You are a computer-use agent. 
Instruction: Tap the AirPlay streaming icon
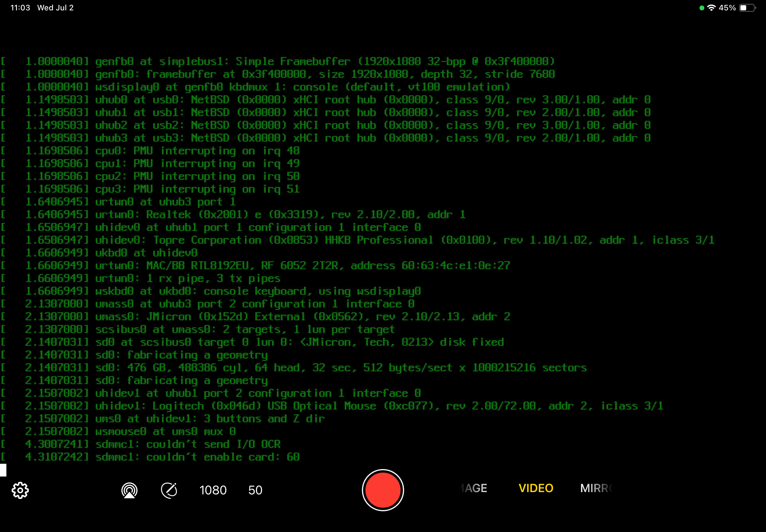pos(130,490)
